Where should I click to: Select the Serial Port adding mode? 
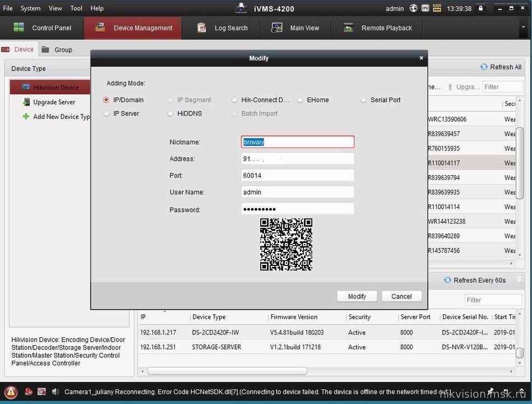tap(363, 100)
